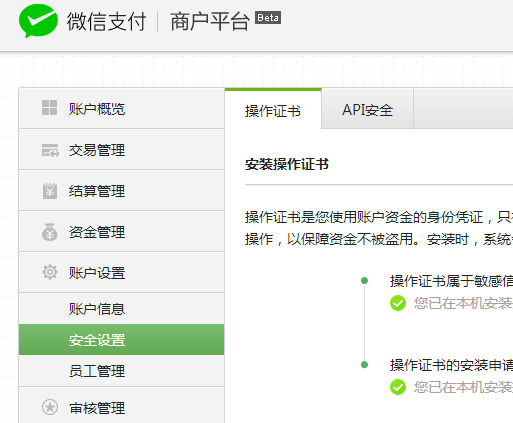Image resolution: width=513 pixels, height=423 pixels.
Task: Click the fund management money bag icon
Action: coord(50,232)
